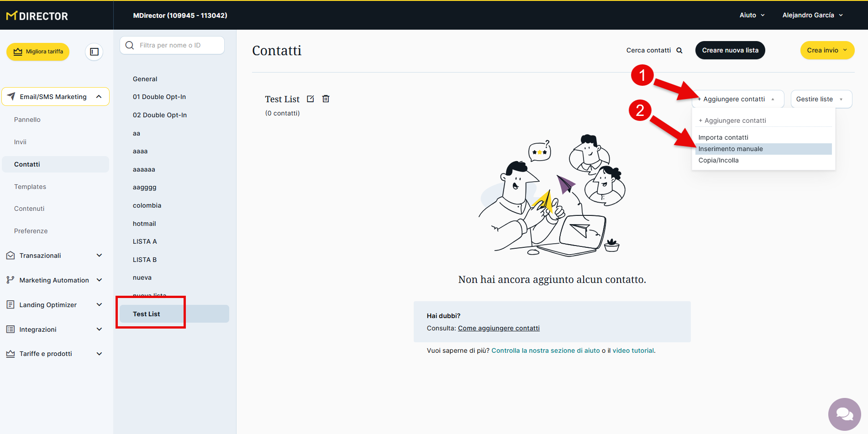Image resolution: width=868 pixels, height=434 pixels.
Task: Open the chat support bubble
Action: tap(844, 414)
